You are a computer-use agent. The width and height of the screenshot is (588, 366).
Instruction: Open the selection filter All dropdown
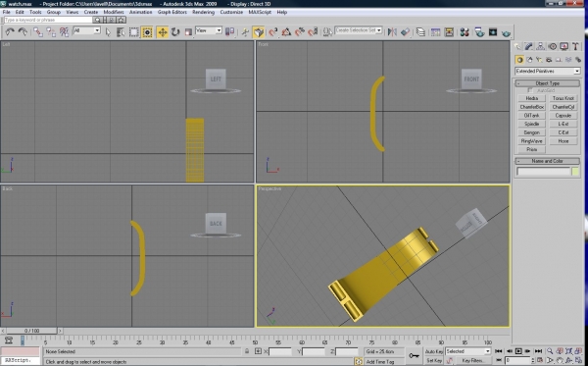(x=86, y=30)
